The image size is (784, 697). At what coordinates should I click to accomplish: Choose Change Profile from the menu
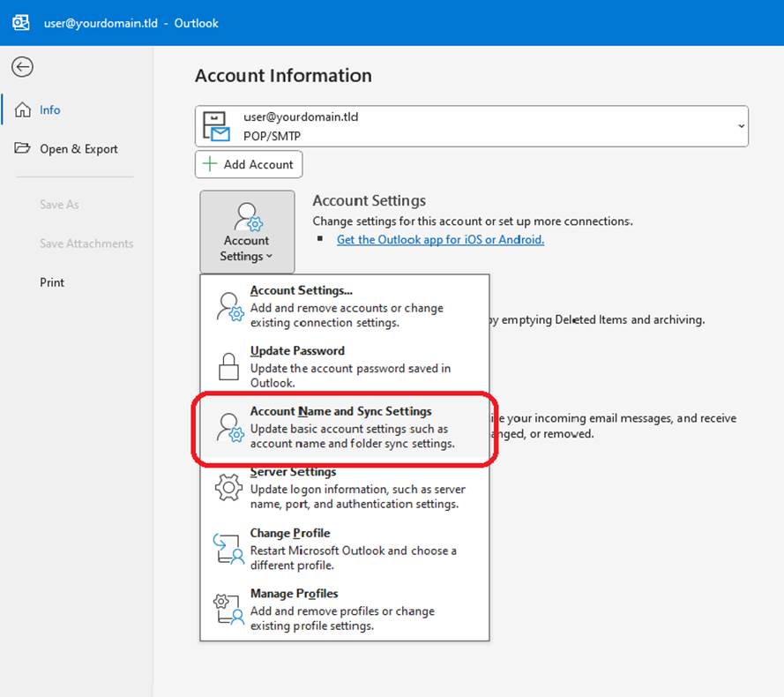click(x=345, y=549)
